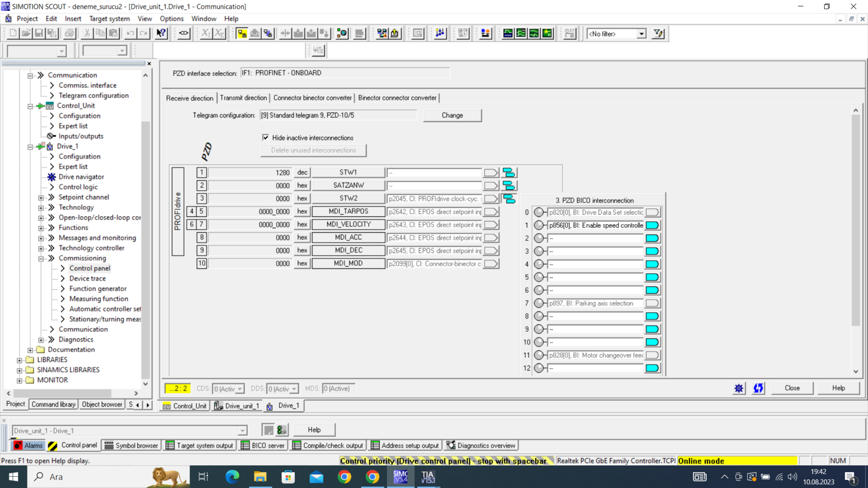Click the Close button
This screenshot has width=868, height=488.
(792, 388)
